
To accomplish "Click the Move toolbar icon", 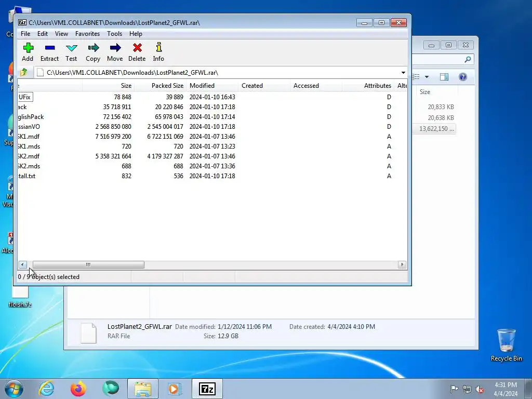I will pos(115,52).
